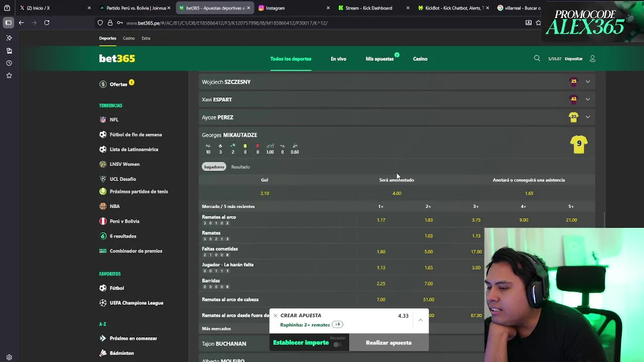Open the search magnifier icon

tap(537, 58)
